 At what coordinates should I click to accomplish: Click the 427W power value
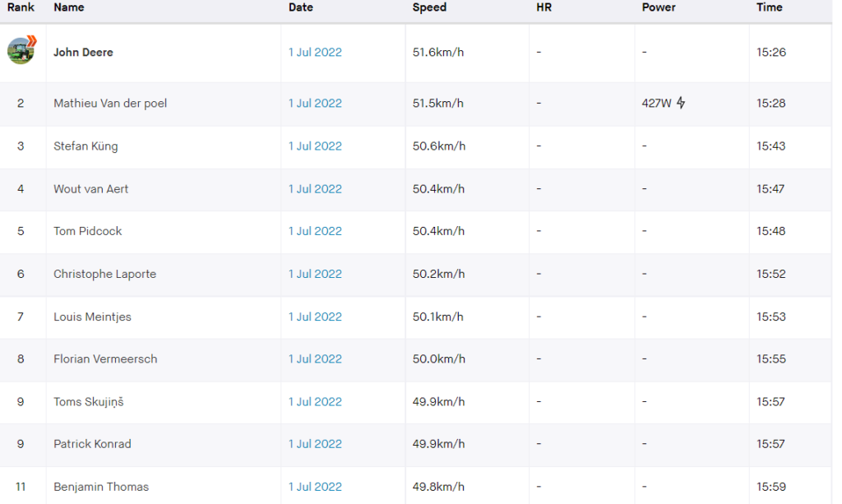click(x=656, y=103)
